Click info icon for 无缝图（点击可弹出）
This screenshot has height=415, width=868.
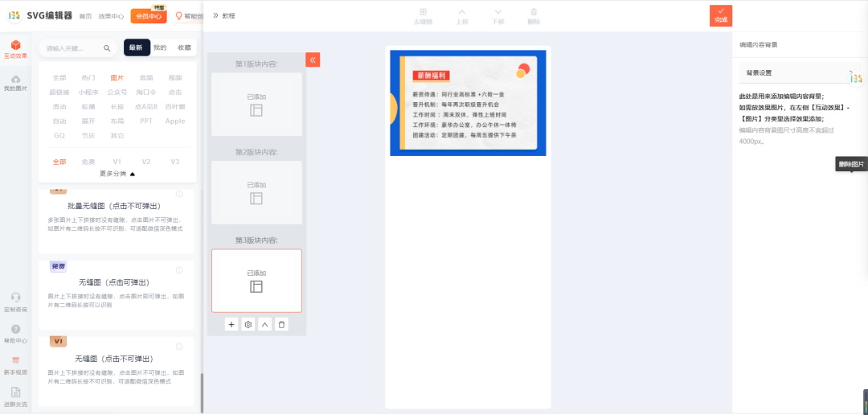(x=179, y=270)
